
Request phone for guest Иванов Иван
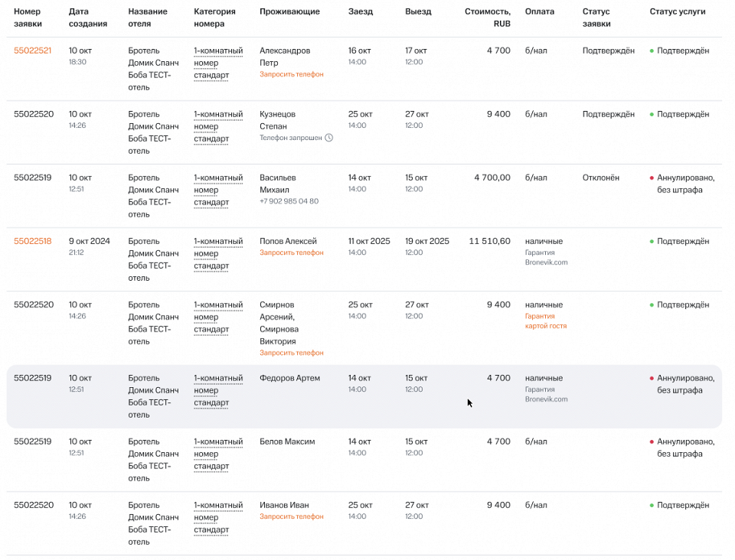coord(291,516)
